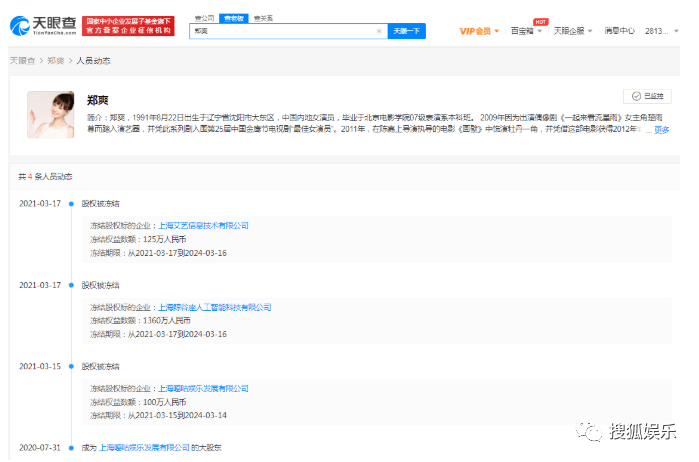The image size is (699, 462).
Task: Click the 郑爽 profile photo
Action: pyautogui.click(x=51, y=115)
